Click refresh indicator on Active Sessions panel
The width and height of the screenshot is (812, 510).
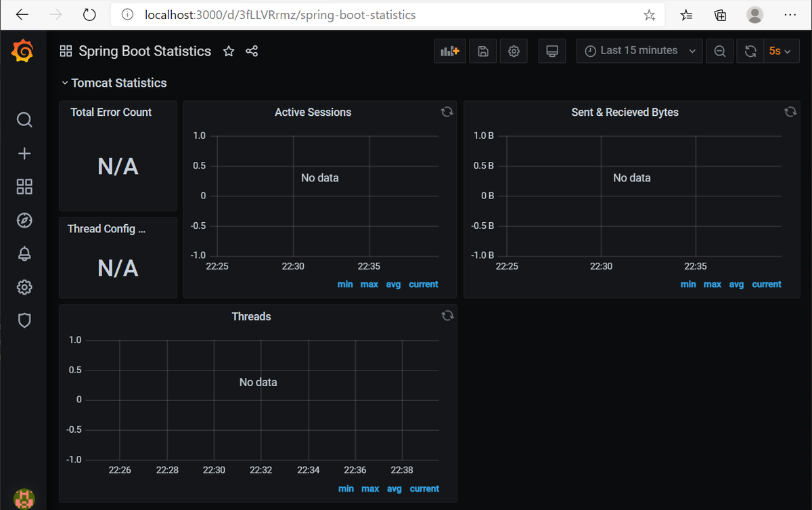click(447, 112)
